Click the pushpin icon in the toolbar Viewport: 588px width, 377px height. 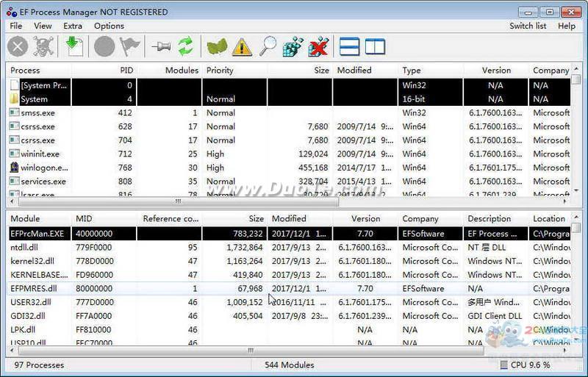(x=160, y=47)
